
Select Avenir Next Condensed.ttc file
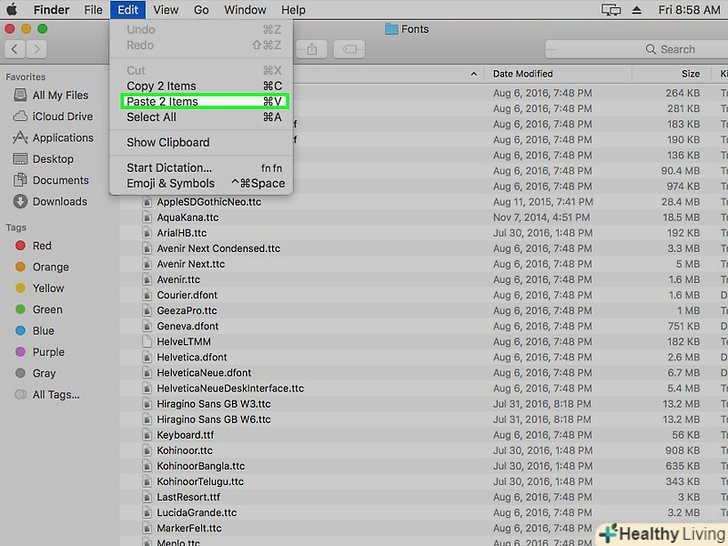pos(218,248)
